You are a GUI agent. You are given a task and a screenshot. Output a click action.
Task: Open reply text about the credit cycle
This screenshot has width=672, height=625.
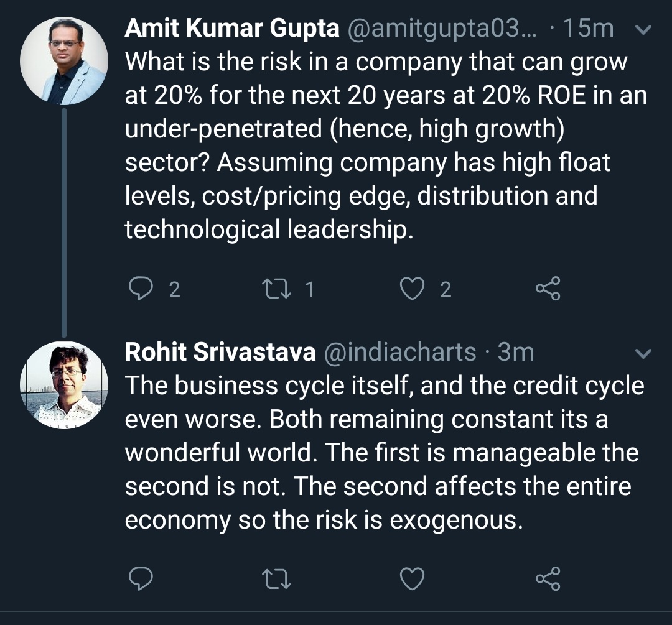pyautogui.click(x=383, y=453)
